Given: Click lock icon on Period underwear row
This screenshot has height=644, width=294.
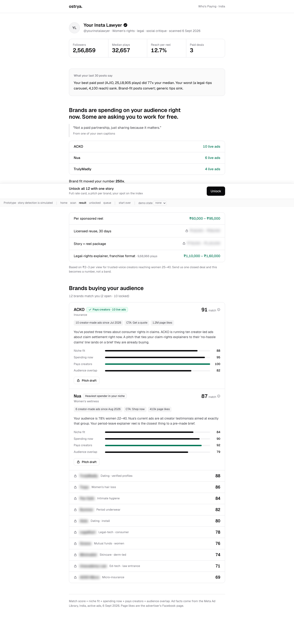Looking at the screenshot, I should coord(75,510).
